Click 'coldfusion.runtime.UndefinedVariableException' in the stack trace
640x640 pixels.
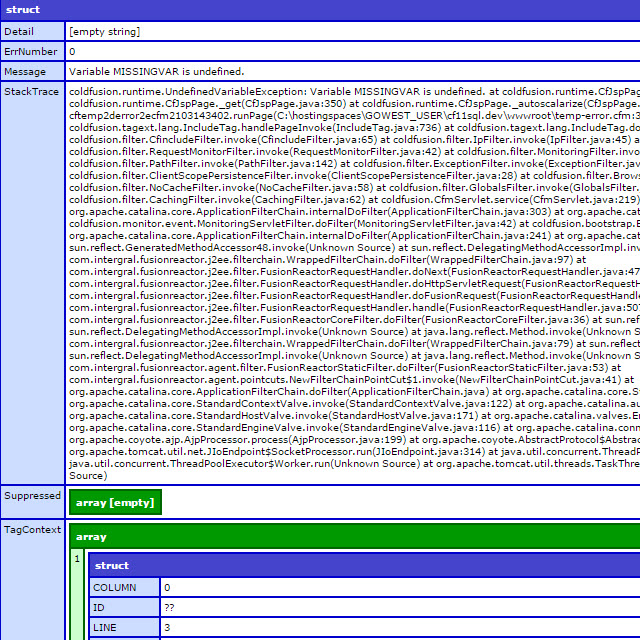(x=187, y=91)
